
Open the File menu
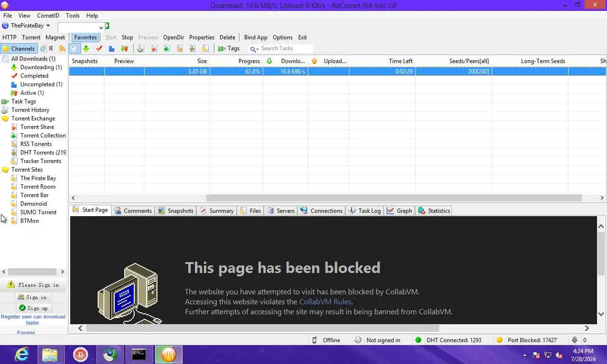tap(8, 16)
